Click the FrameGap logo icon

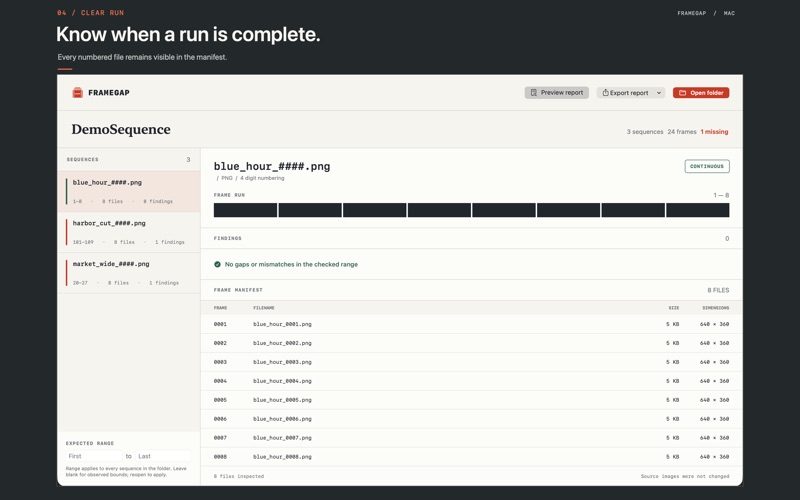click(x=78, y=92)
